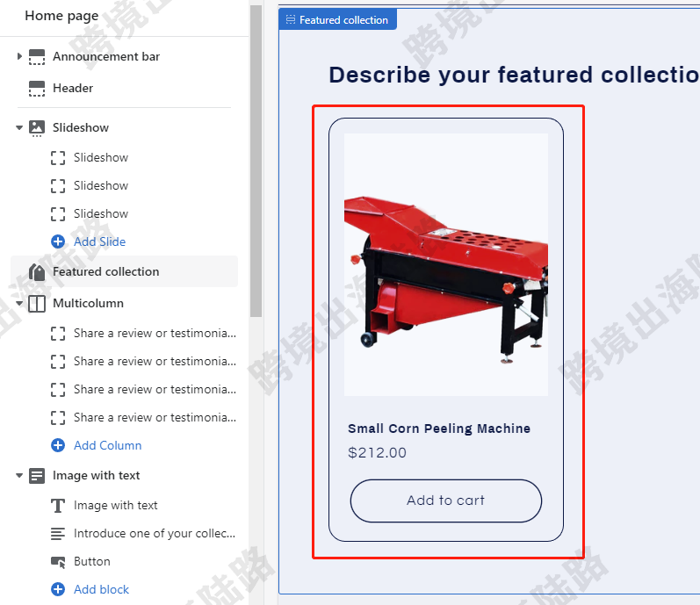Click the Header section icon
Viewport: 700px width, 605px height.
37,89
